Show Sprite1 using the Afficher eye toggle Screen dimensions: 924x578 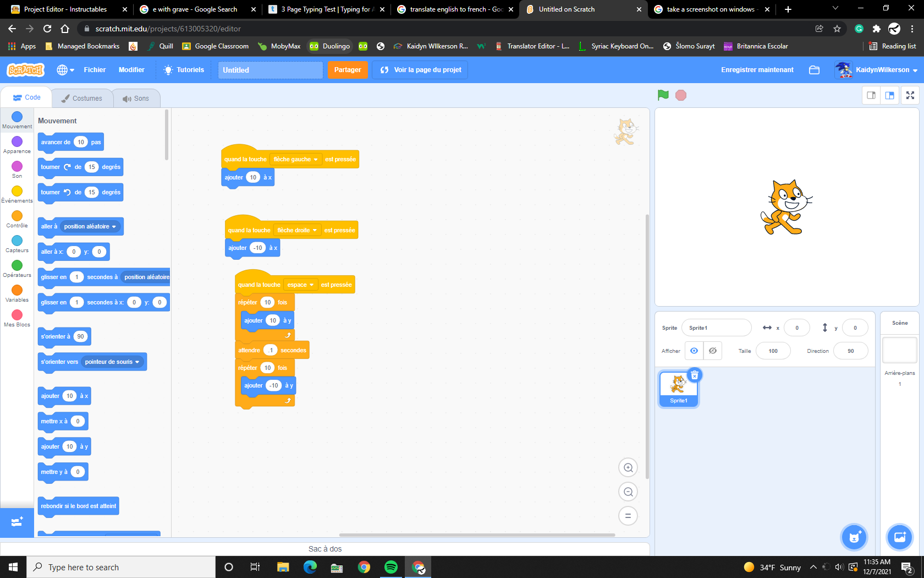coord(694,351)
